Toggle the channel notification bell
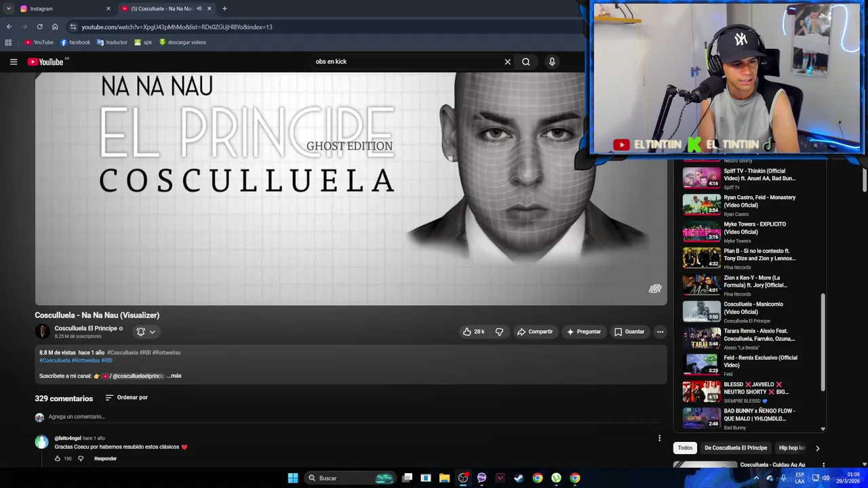Image resolution: width=868 pixels, height=488 pixels. point(140,331)
